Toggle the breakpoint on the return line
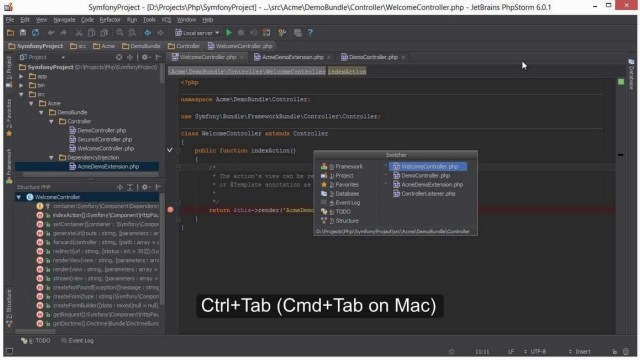 click(171, 210)
